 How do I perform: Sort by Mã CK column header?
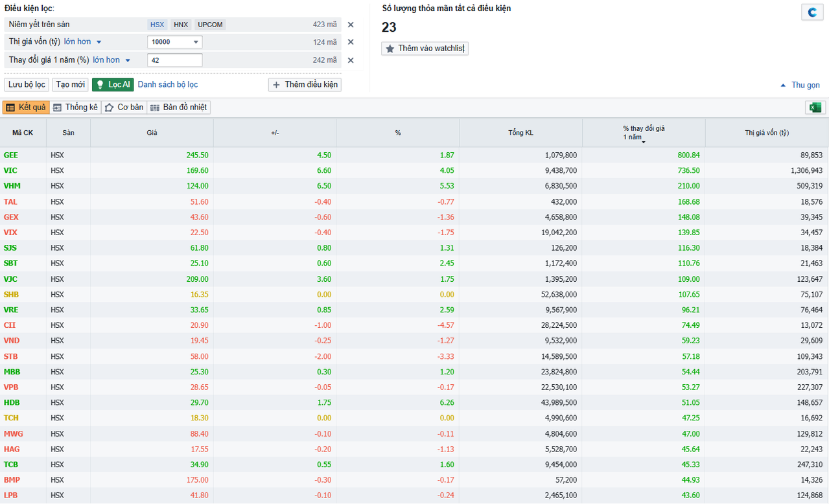[23, 133]
